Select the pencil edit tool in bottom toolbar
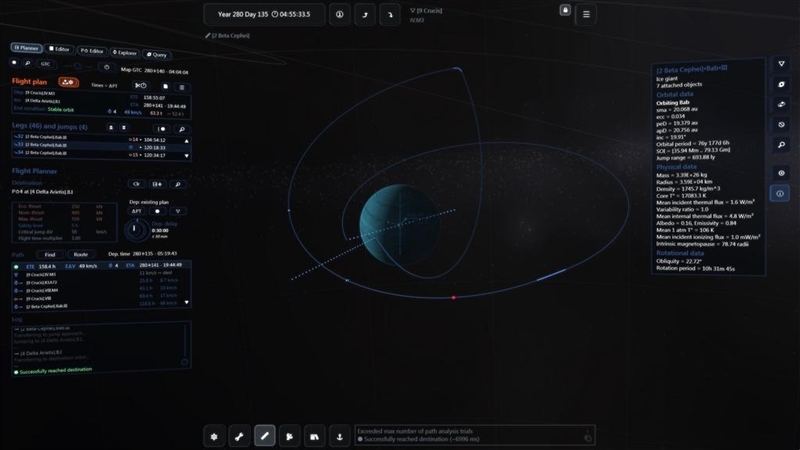Screen dimensions: 800x450 (x=264, y=436)
